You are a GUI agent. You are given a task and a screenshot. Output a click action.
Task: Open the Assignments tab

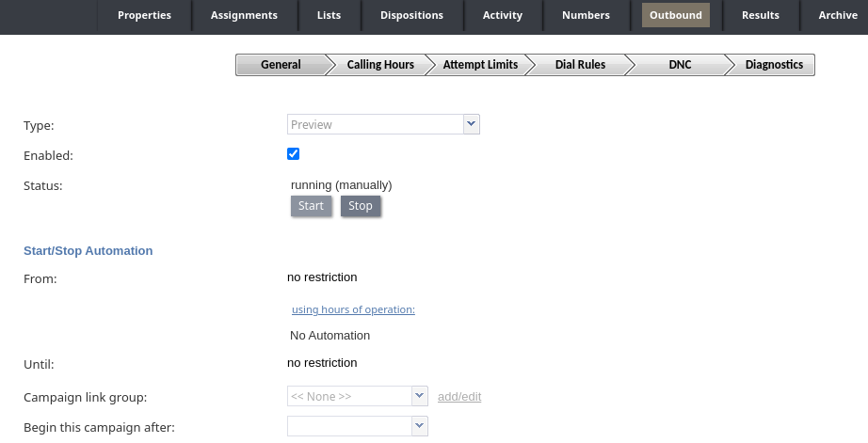(244, 15)
